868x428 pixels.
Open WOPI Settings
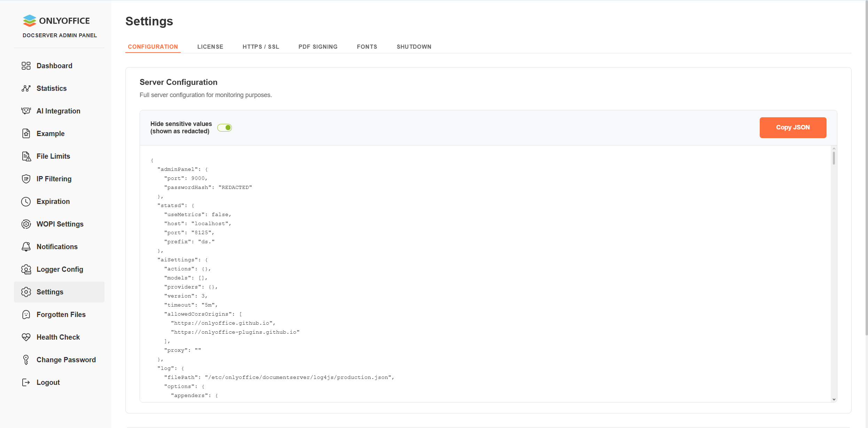60,224
